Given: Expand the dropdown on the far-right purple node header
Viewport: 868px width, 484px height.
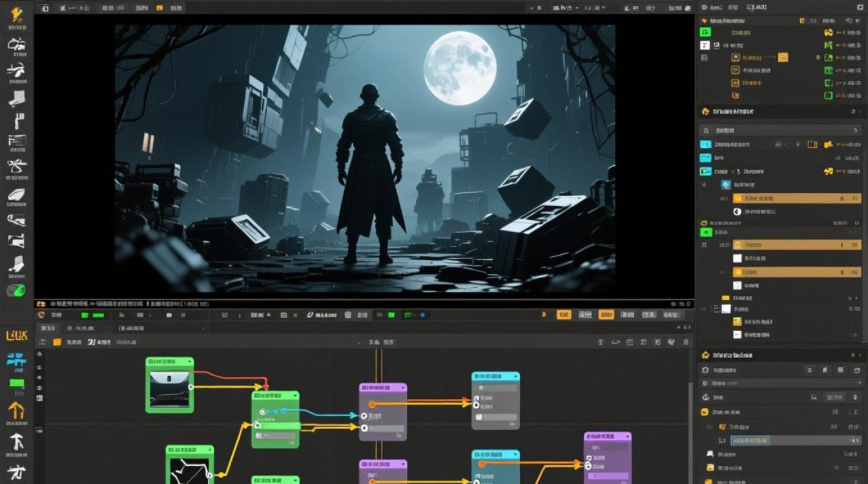Looking at the screenshot, I should pyautogui.click(x=626, y=437).
